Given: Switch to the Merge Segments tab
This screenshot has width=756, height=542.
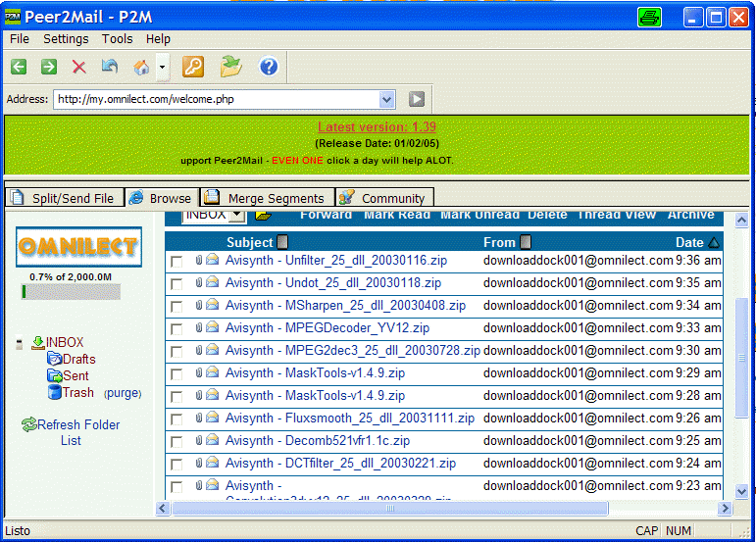Looking at the screenshot, I should point(267,198).
